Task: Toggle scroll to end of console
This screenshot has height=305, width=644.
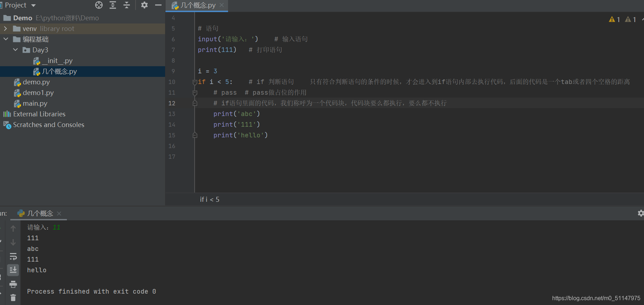Action: 13,270
